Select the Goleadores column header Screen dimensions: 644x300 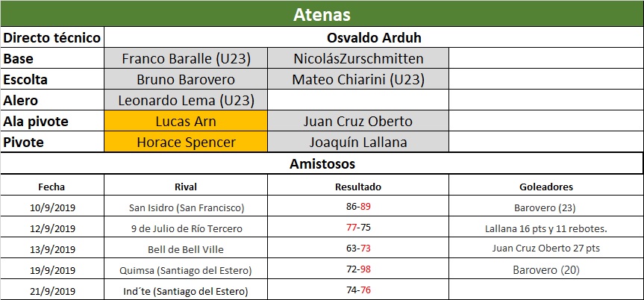tap(545, 187)
